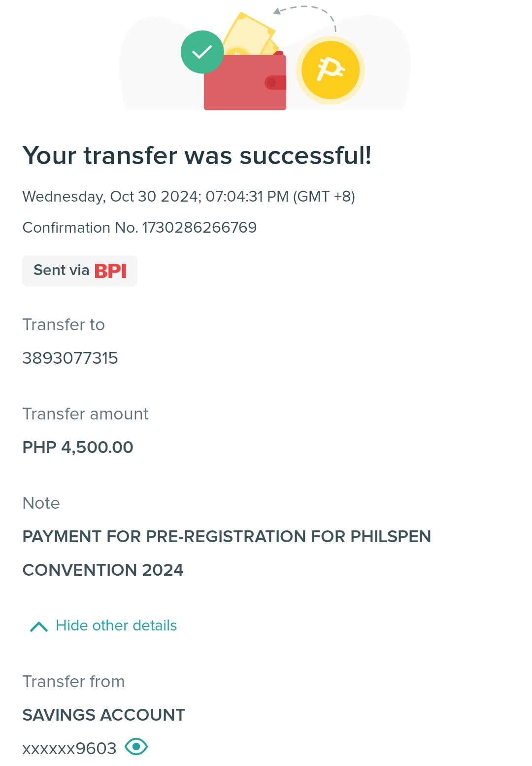The width and height of the screenshot is (532, 766).
Task: Reveal account number with the eye icon
Action: coord(136,747)
